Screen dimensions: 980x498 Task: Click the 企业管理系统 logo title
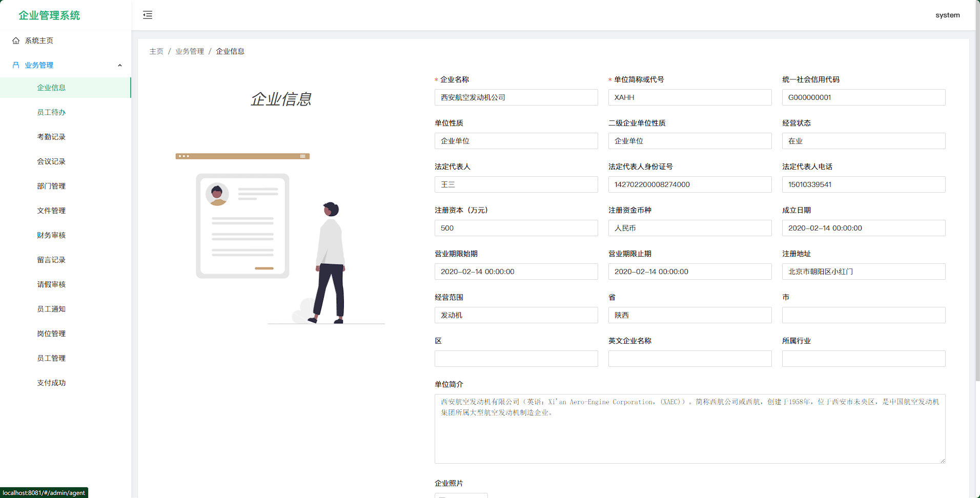point(49,15)
